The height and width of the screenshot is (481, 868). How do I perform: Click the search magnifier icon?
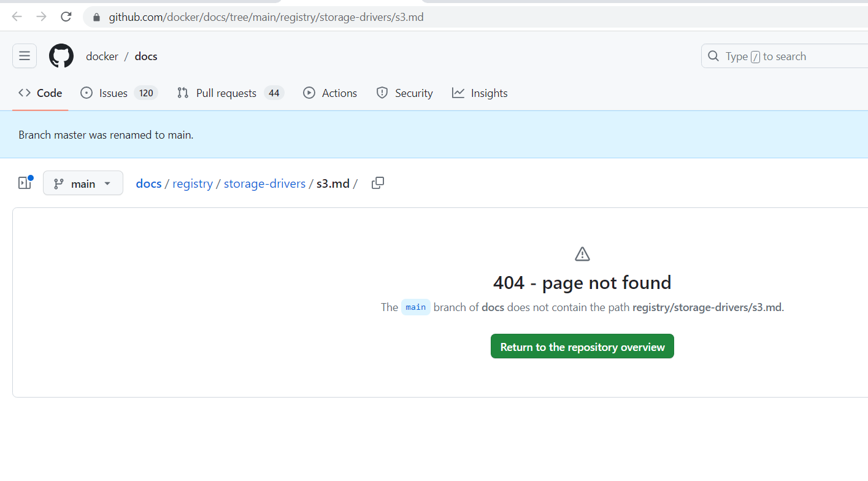coord(713,56)
